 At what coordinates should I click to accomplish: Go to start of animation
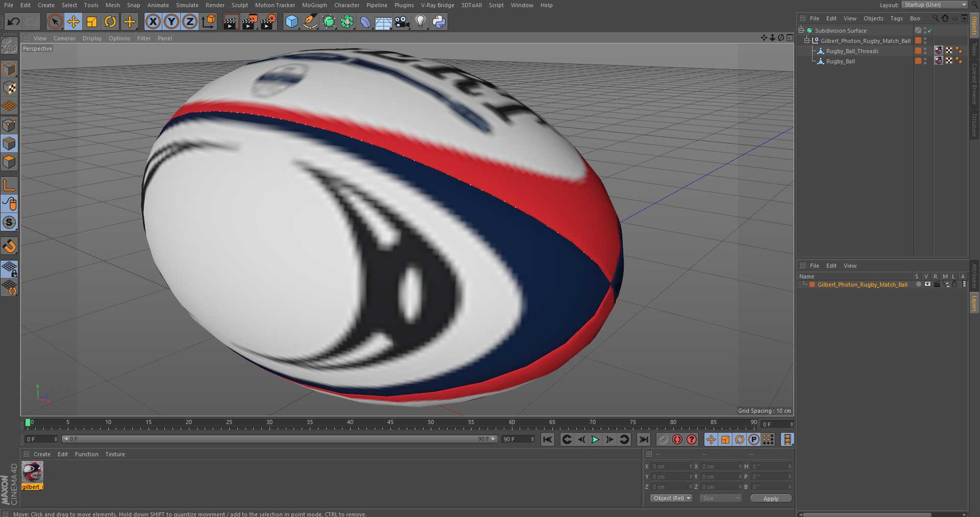click(x=548, y=439)
